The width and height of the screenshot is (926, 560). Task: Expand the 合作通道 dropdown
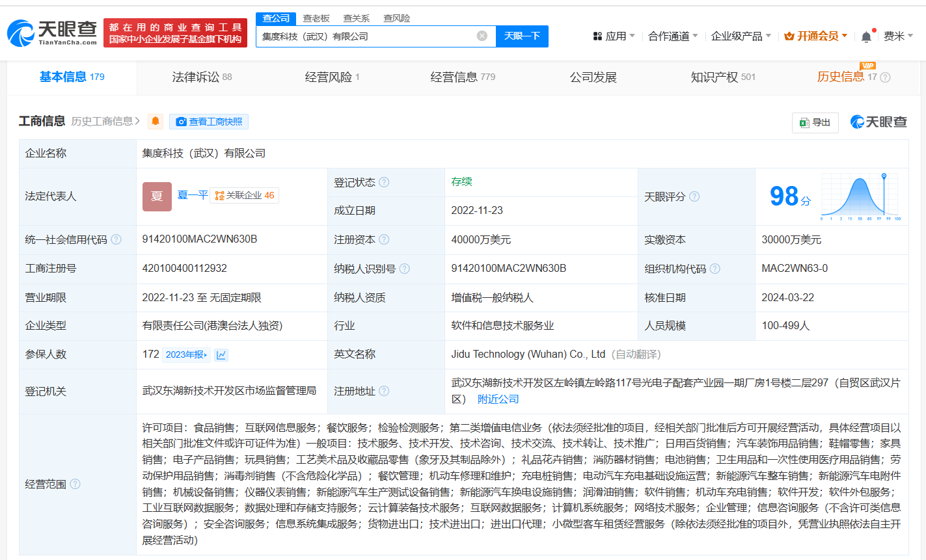[x=673, y=36]
